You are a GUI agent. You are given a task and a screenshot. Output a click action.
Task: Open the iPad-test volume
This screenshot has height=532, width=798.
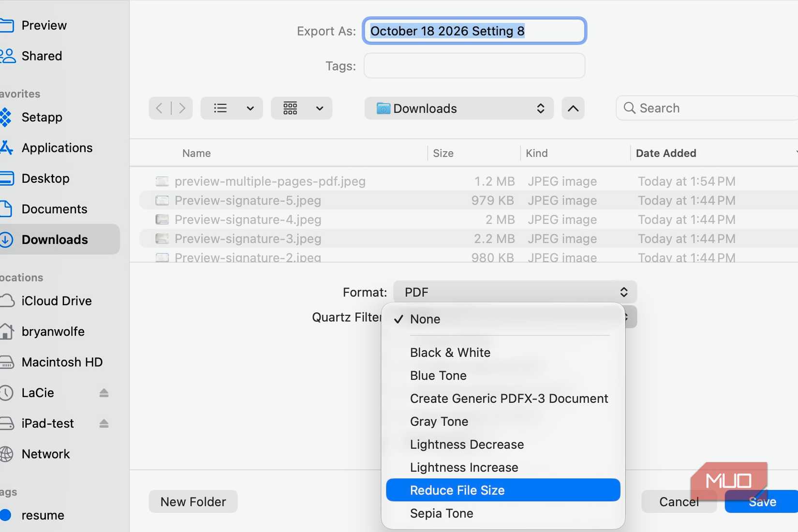(x=47, y=423)
